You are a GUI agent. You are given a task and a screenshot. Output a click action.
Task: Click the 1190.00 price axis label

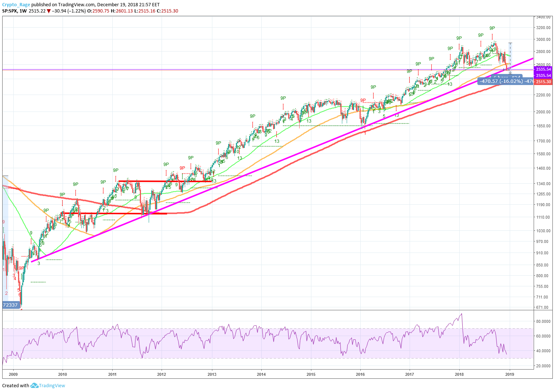(x=544, y=205)
